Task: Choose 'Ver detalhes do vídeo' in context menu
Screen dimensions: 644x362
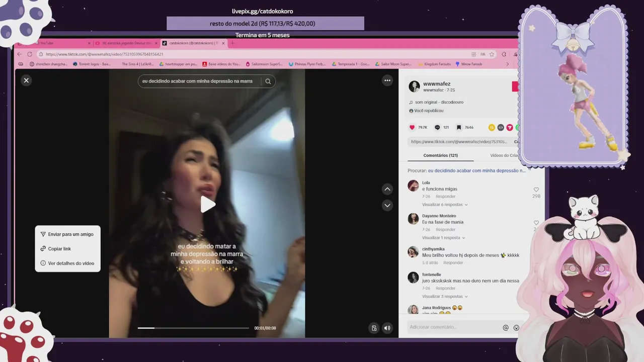Action: pos(67,263)
